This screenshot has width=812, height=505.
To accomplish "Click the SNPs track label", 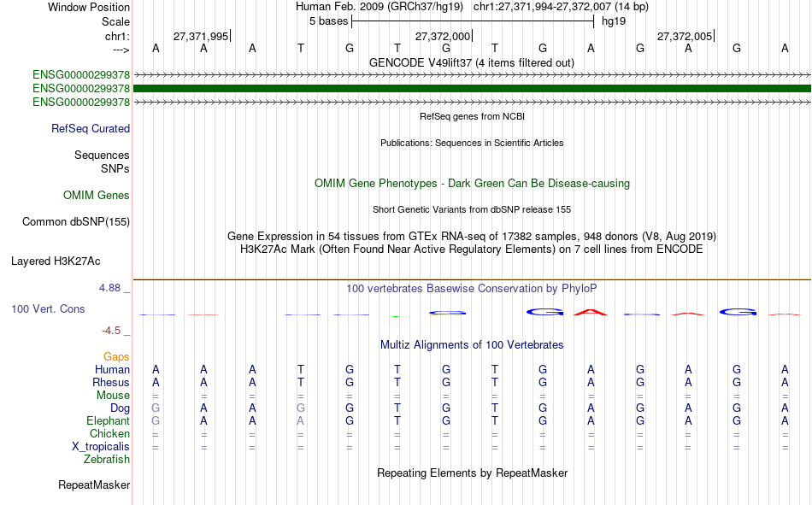I will tap(115, 169).
